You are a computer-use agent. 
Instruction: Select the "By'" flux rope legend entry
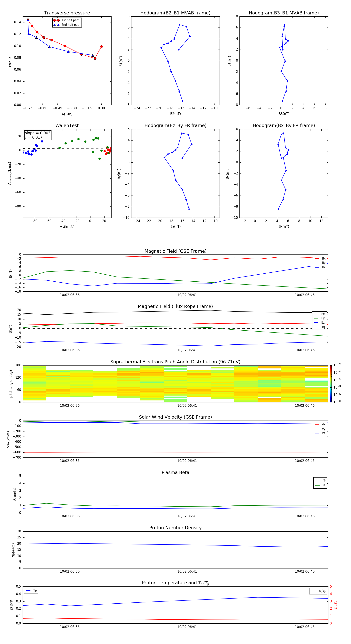coord(320,318)
